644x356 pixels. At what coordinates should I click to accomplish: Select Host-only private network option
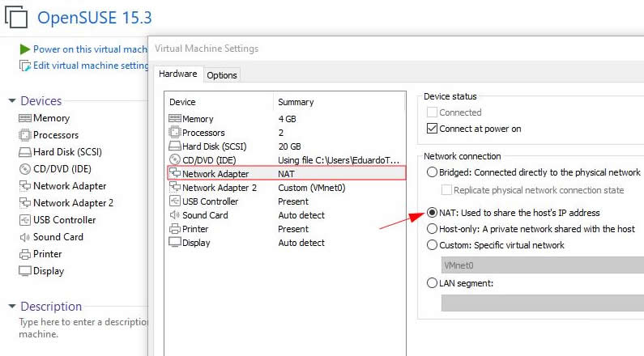point(432,229)
